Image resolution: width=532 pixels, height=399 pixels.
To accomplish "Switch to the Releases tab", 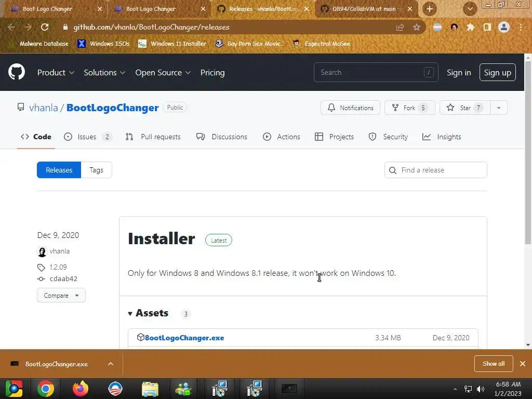I will click(59, 170).
